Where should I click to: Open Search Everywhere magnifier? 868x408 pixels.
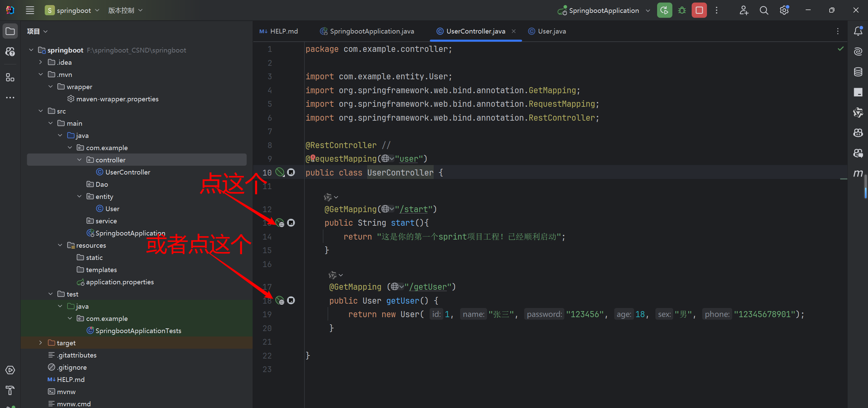[764, 11]
